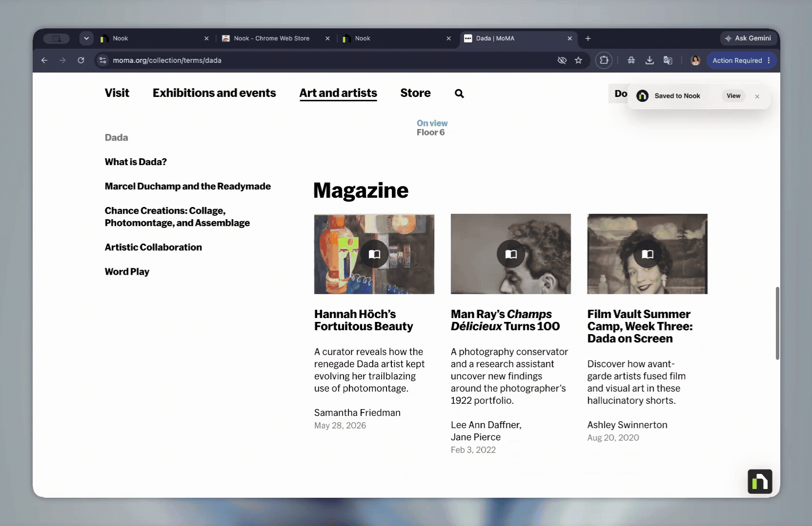Open Hannah Höch's Fortuitous Beauty thumbnail
The width and height of the screenshot is (812, 526).
[x=374, y=254]
